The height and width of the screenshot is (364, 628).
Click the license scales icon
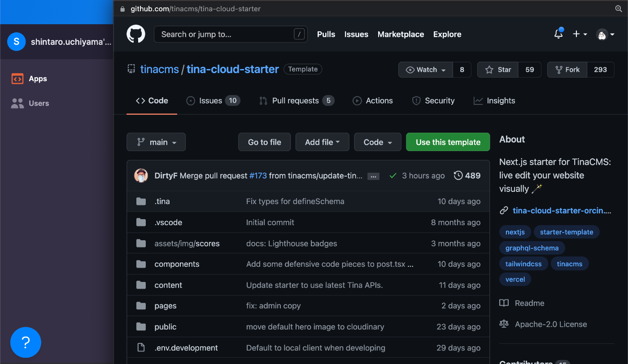(x=504, y=324)
